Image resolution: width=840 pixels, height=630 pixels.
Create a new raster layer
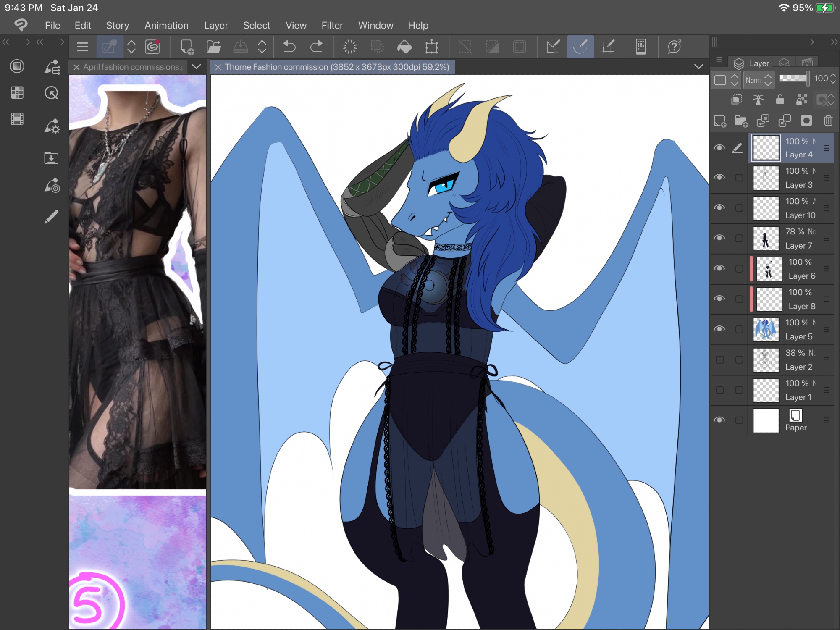[x=720, y=121]
